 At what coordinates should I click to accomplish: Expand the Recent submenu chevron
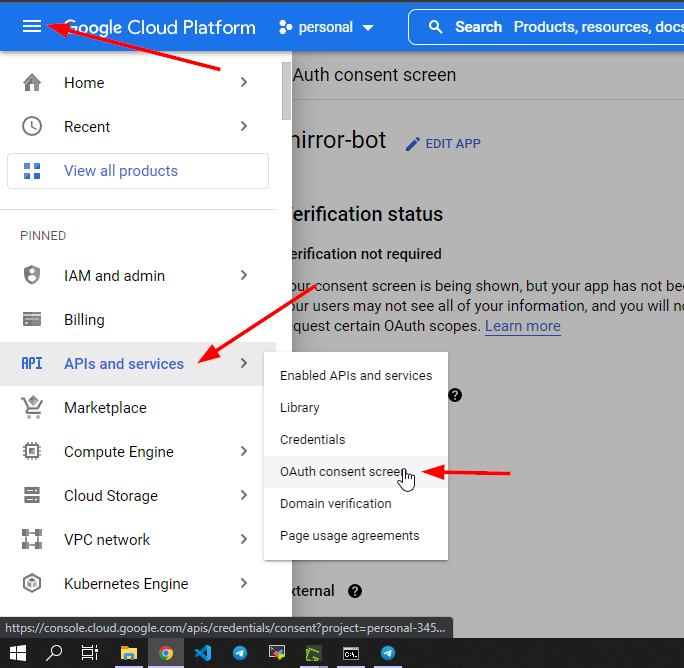coord(244,126)
